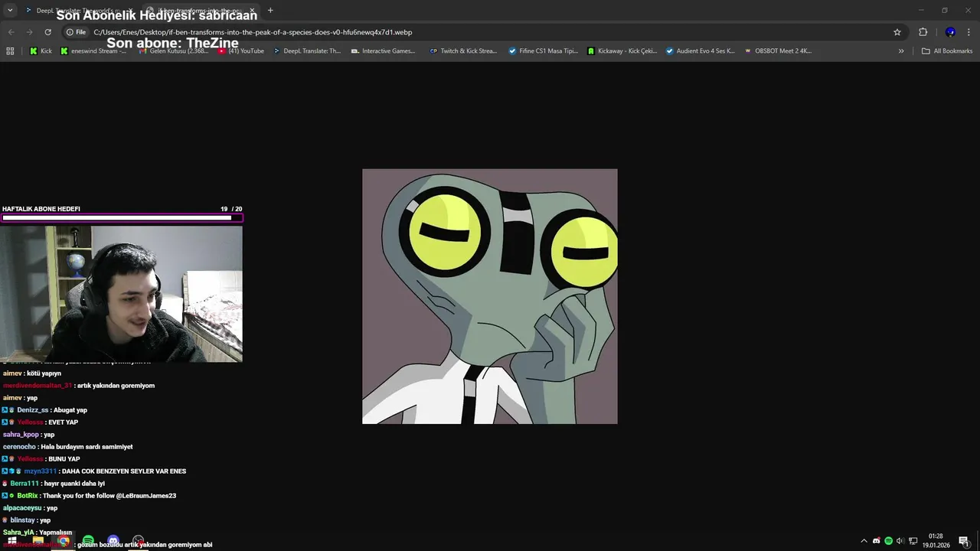Screen dimensions: 980x551
Task: Open the OBSBOT Meet 2 4K bookmark
Action: point(778,51)
